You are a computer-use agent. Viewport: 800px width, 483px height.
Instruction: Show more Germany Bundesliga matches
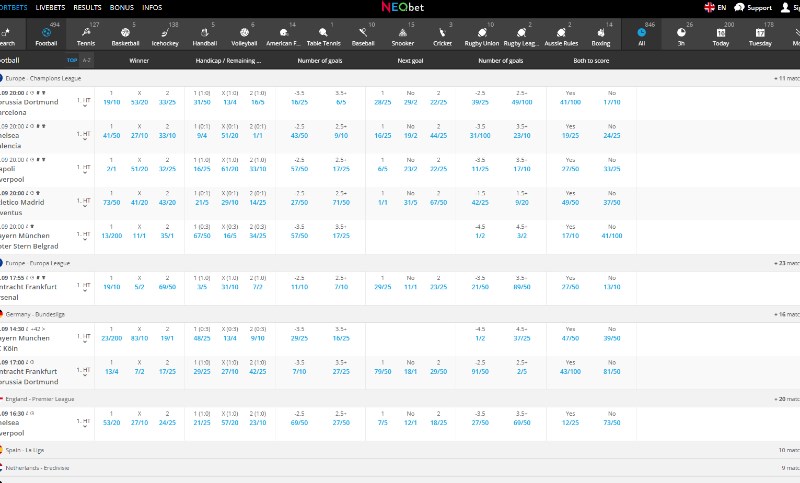786,314
